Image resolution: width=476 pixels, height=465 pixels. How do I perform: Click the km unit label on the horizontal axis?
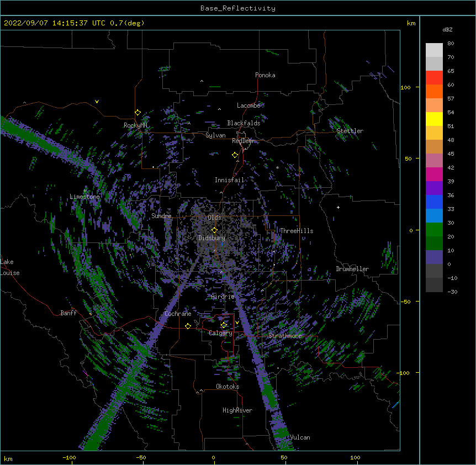[8, 458]
